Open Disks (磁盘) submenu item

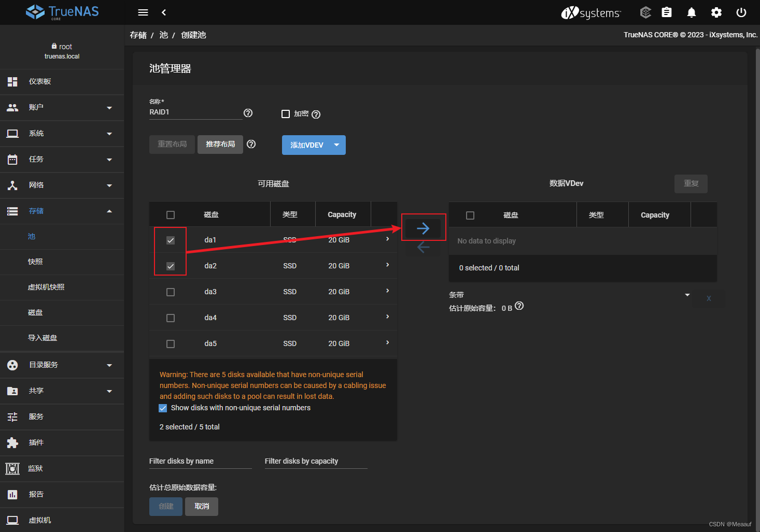[62, 313]
